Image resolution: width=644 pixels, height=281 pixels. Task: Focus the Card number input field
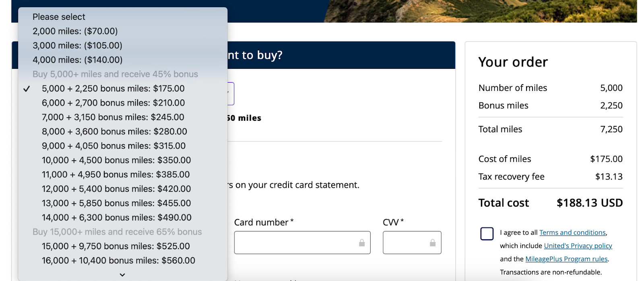pos(302,242)
